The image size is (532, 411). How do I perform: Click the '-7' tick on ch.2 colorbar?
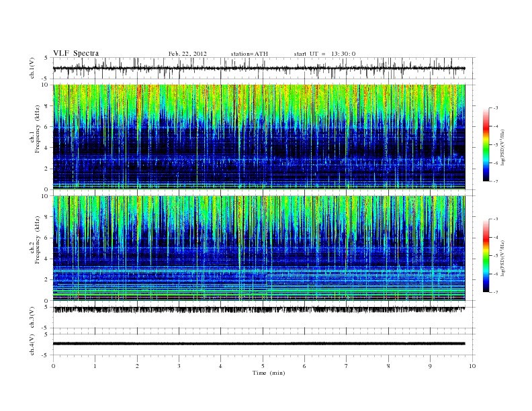point(496,292)
